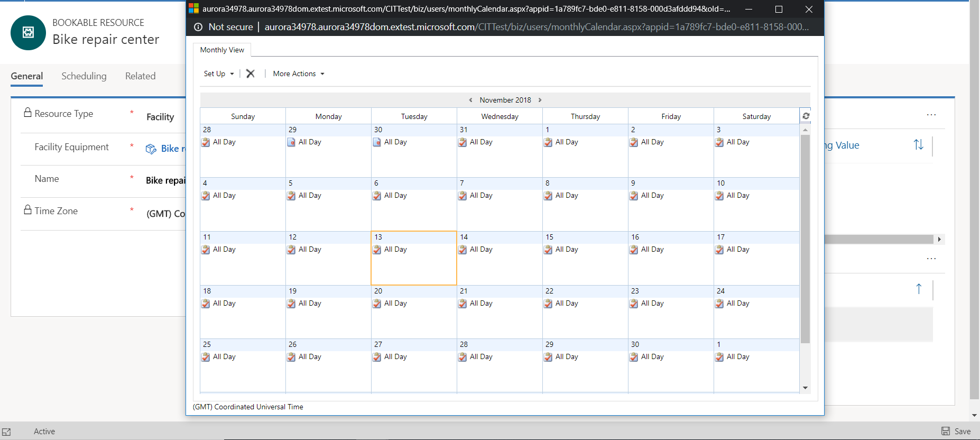Click the All Day icon on November 13
The width and height of the screenshot is (980, 440).
click(x=377, y=250)
